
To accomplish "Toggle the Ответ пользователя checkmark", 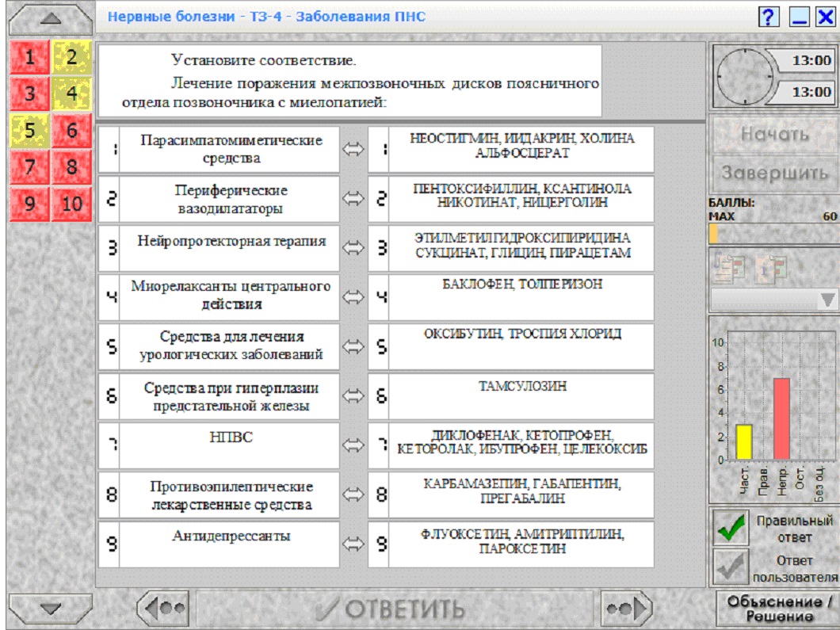I will 730,567.
